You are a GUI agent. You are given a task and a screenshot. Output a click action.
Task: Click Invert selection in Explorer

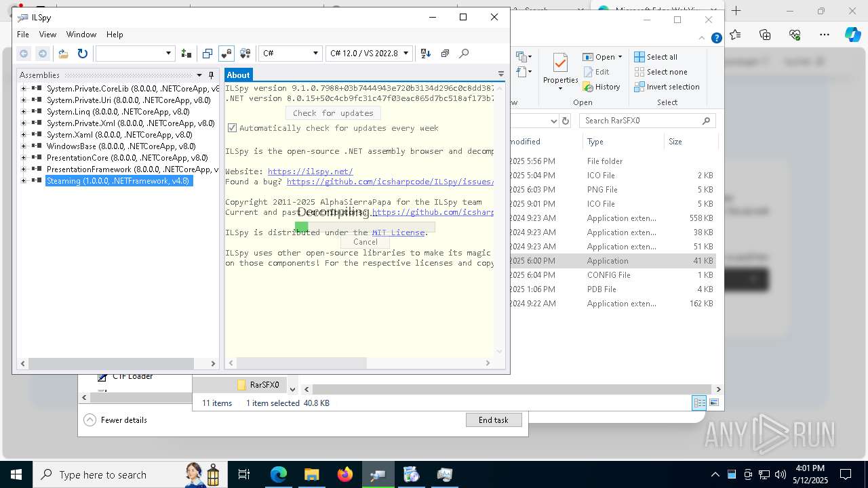pos(667,87)
